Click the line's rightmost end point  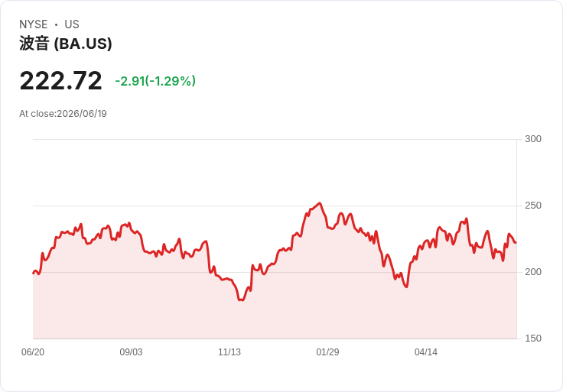(516, 243)
